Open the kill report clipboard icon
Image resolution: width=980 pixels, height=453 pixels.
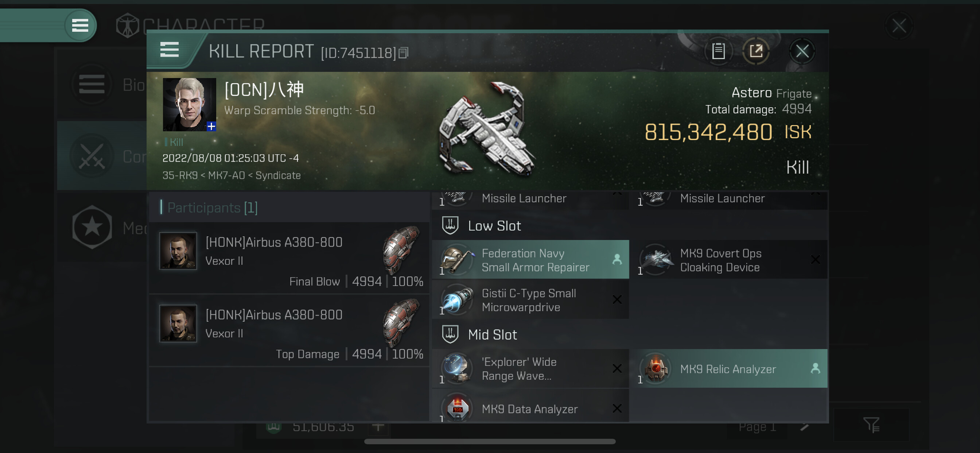tap(718, 51)
